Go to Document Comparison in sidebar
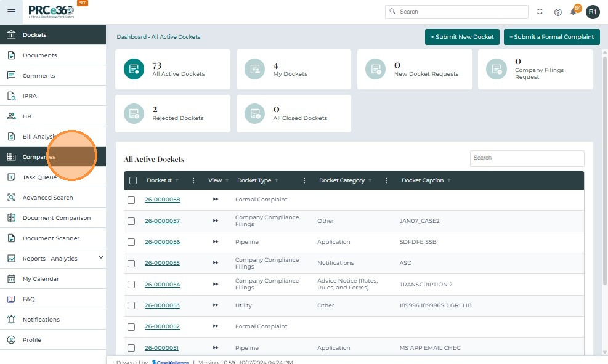Image resolution: width=608 pixels, height=364 pixels. 56,218
